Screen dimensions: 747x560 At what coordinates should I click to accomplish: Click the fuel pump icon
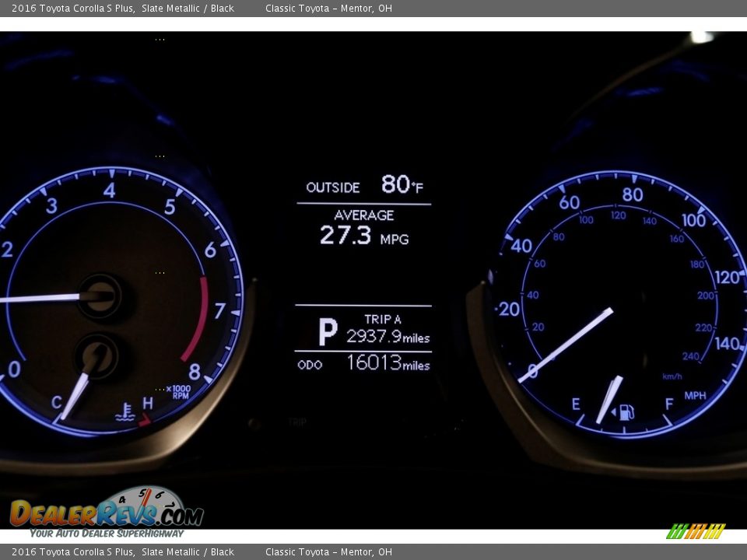628,411
